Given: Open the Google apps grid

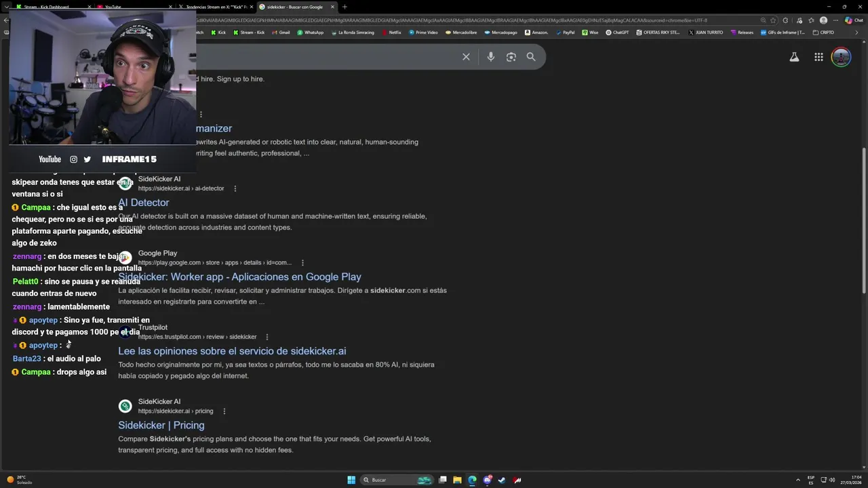Looking at the screenshot, I should [x=818, y=57].
